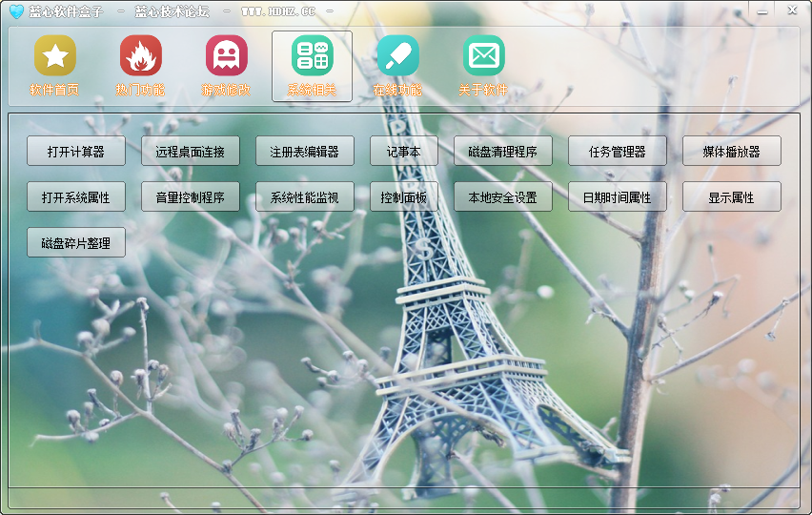Open 日期时间属性 settings
Viewport: 812px width, 515px height.
617,196
